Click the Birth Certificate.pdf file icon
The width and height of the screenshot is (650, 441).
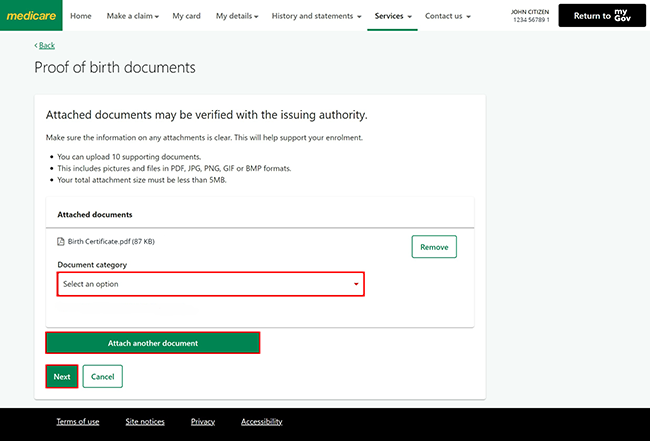[x=61, y=242]
